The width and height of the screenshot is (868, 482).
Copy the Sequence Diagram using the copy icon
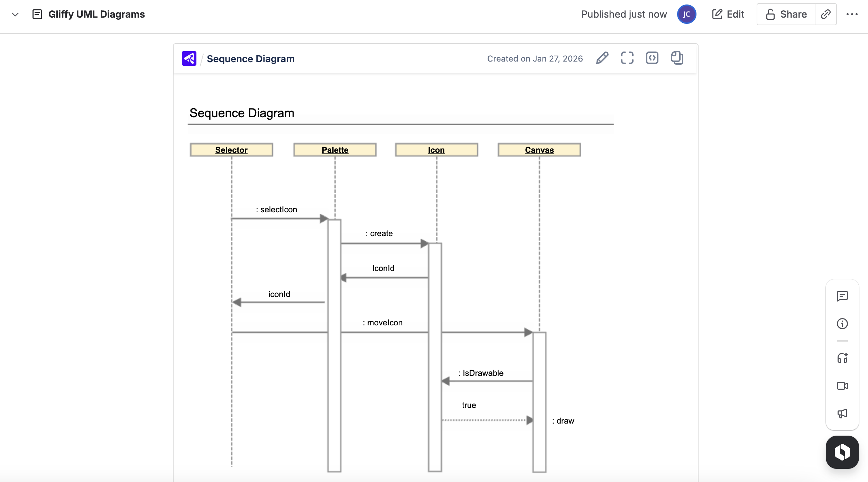click(x=677, y=58)
